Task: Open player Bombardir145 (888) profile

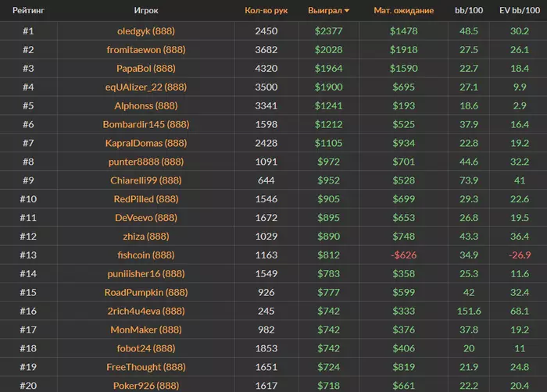Action: click(x=146, y=124)
